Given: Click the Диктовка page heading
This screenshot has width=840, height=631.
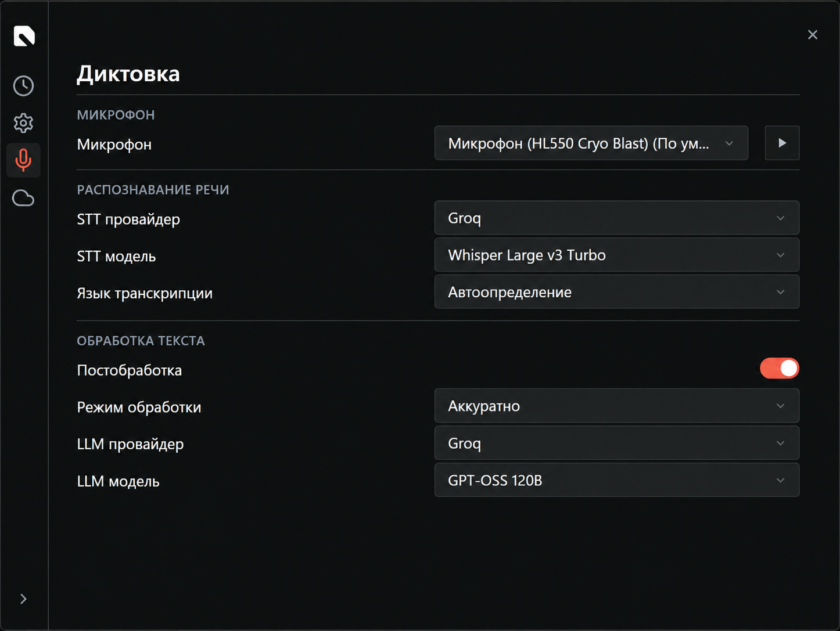Looking at the screenshot, I should click(x=128, y=74).
